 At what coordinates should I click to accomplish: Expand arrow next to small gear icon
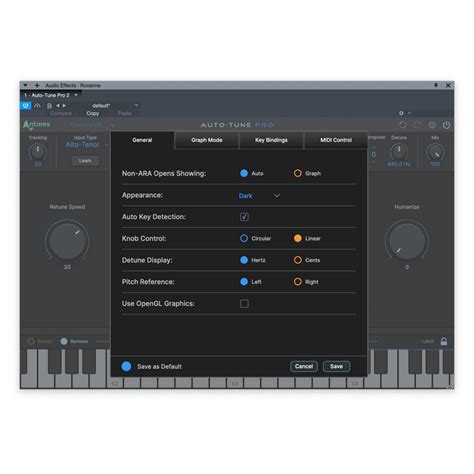click(409, 113)
